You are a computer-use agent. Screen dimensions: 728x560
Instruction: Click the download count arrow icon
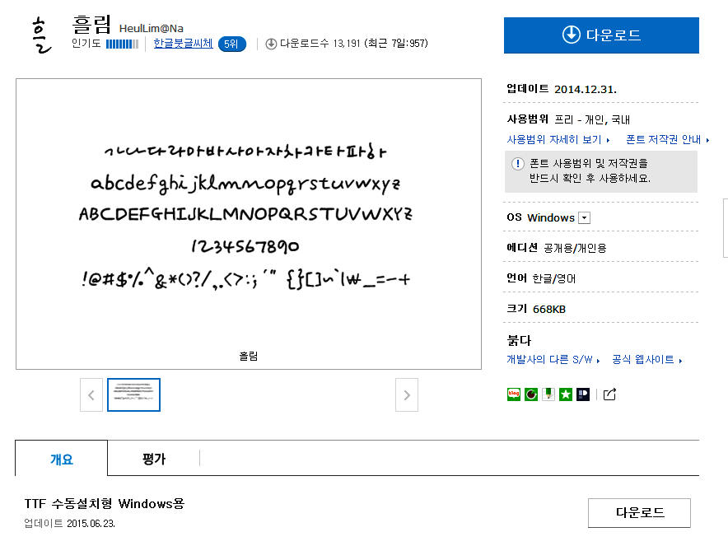(x=271, y=44)
